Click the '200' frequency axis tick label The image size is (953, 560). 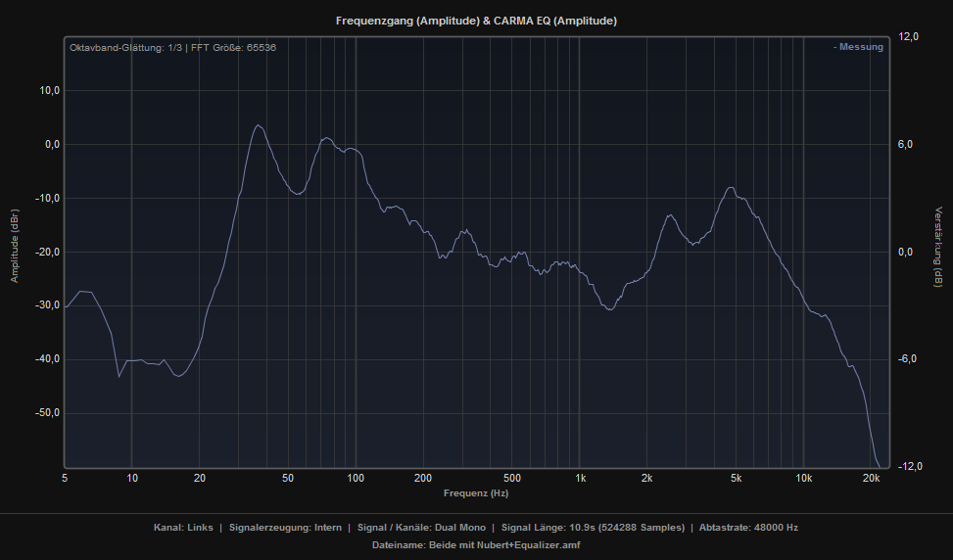pos(423,479)
